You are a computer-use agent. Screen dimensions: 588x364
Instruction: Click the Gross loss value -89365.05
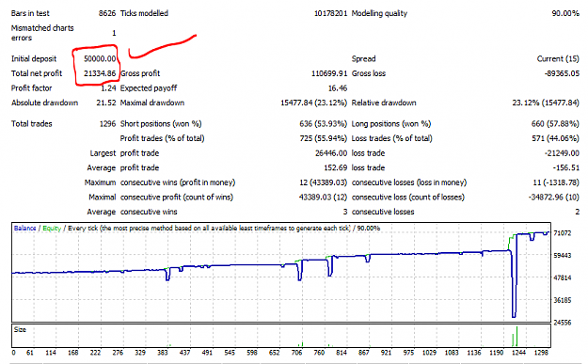pyautogui.click(x=562, y=73)
